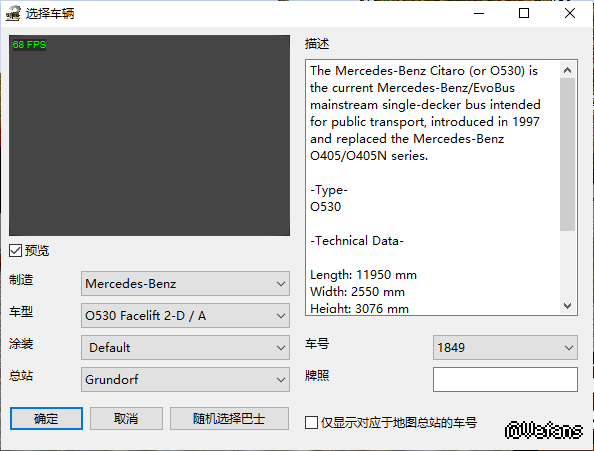Maximize the 选择车辆 window

click(x=524, y=13)
